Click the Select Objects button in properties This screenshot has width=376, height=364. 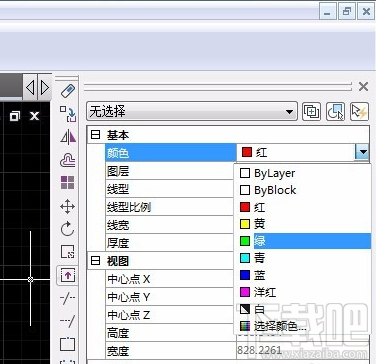(335, 112)
